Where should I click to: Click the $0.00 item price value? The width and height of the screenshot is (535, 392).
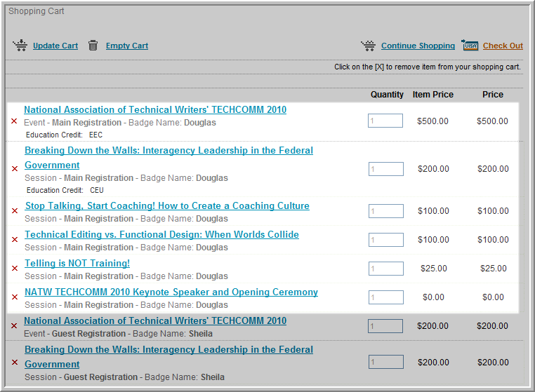tap(433, 297)
